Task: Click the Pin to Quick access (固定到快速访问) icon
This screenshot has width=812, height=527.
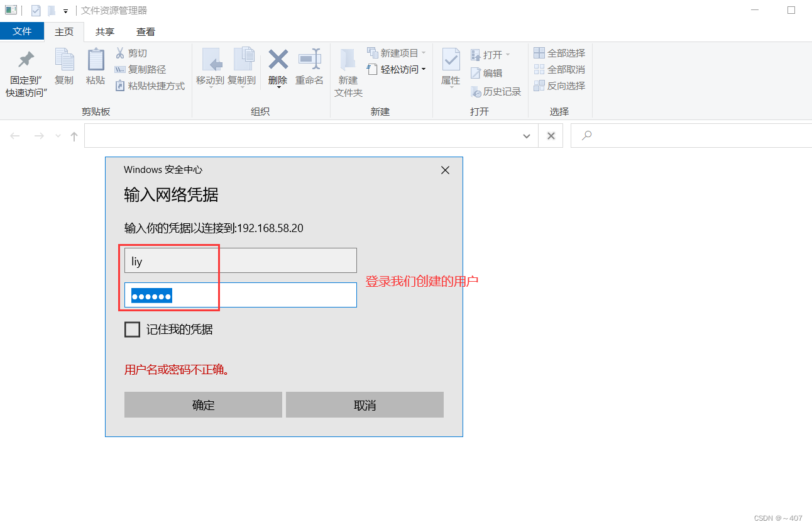Action: (x=26, y=60)
